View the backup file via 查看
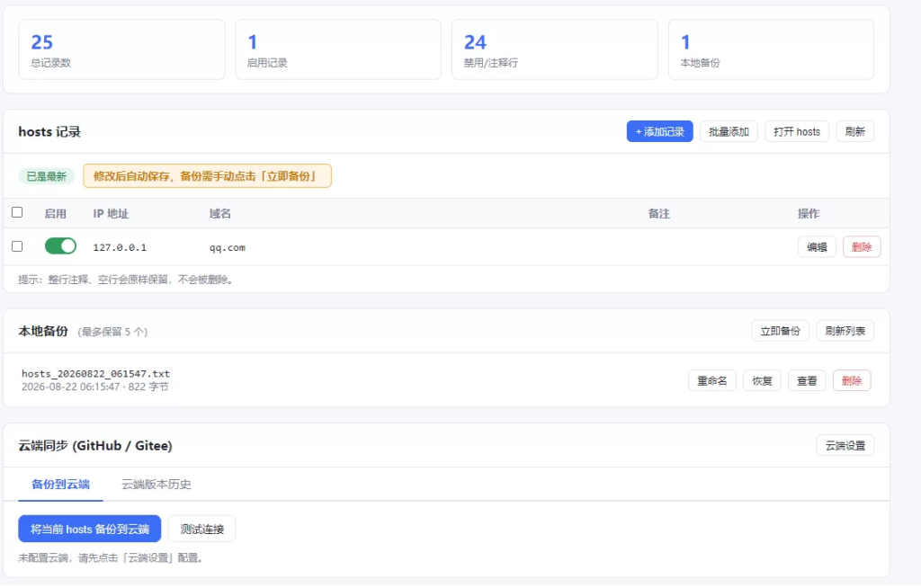Image resolution: width=921 pixels, height=588 pixels. point(807,380)
